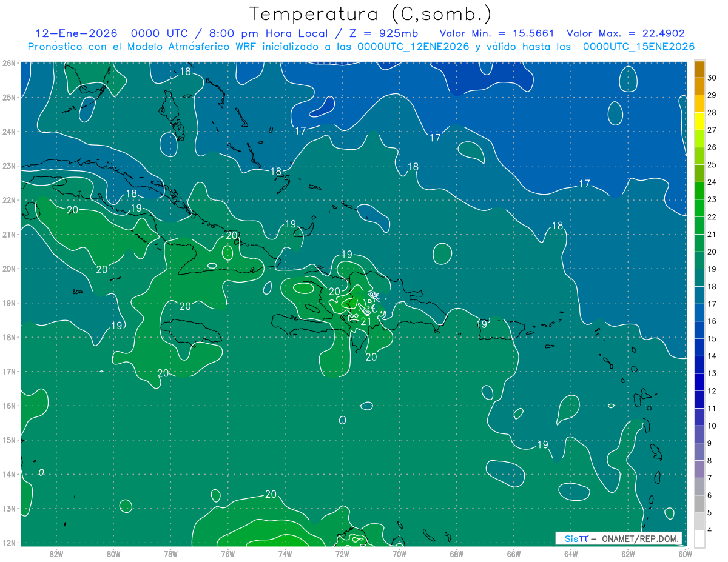728x562 pixels.
Task: Click longitude axis label "60W"
Action: tap(685, 553)
